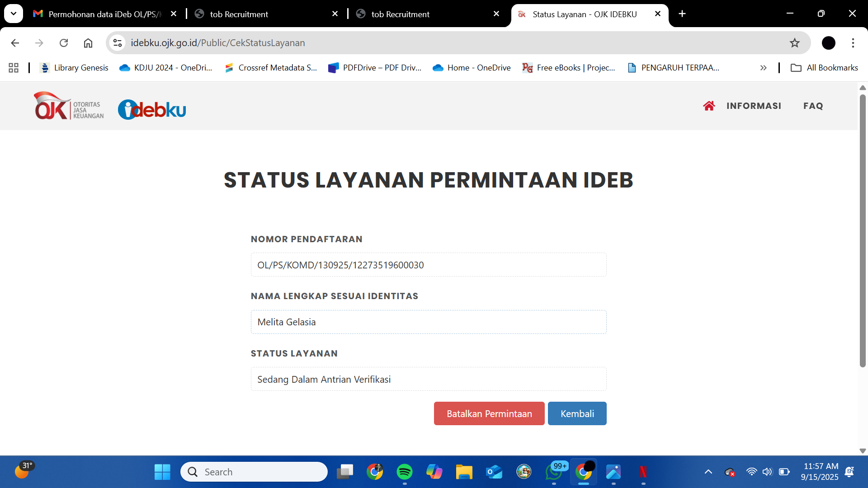Image resolution: width=868 pixels, height=488 pixels.
Task: Open Spotify from the taskbar
Action: pyautogui.click(x=404, y=472)
